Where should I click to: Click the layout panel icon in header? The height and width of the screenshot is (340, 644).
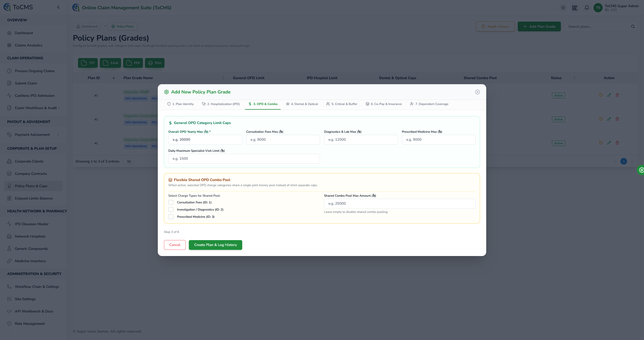coord(575,8)
